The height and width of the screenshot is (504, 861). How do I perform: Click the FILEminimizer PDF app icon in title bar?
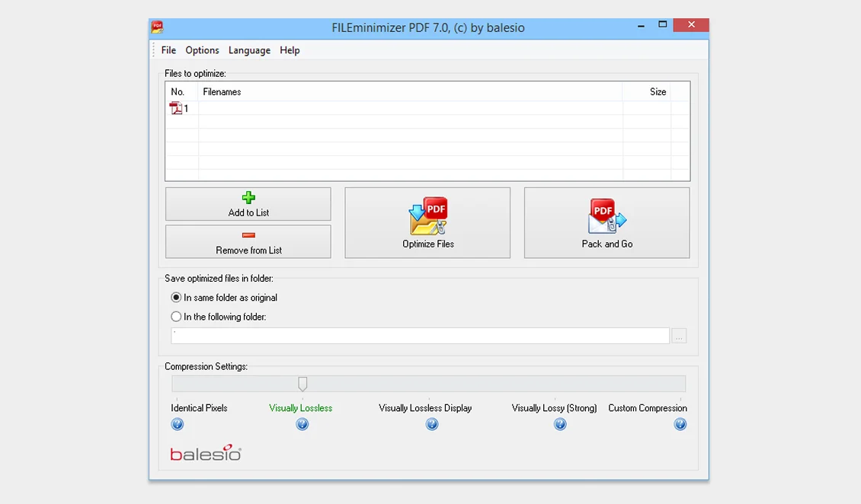[158, 27]
